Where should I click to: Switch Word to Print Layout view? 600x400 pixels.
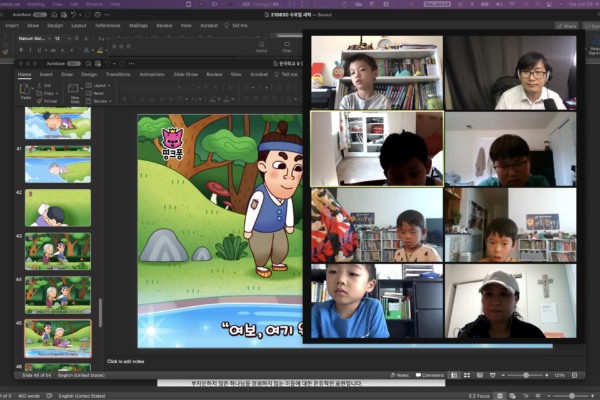tap(500, 396)
